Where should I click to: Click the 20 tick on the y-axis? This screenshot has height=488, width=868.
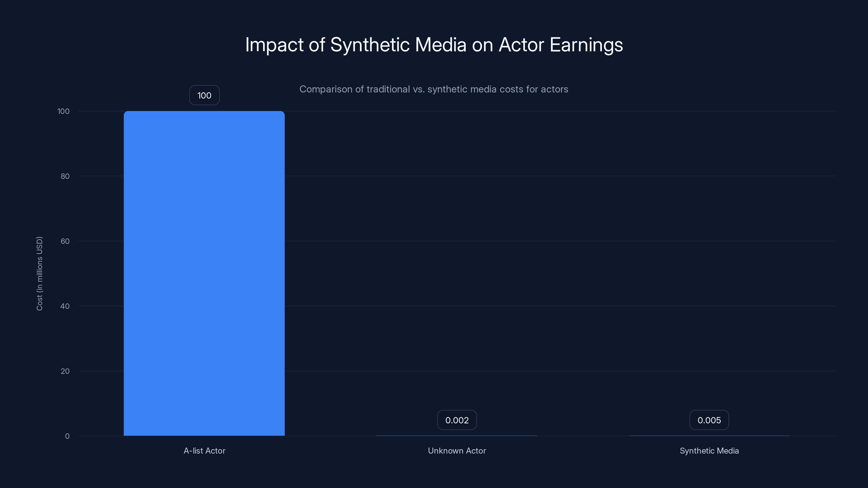pyautogui.click(x=66, y=371)
